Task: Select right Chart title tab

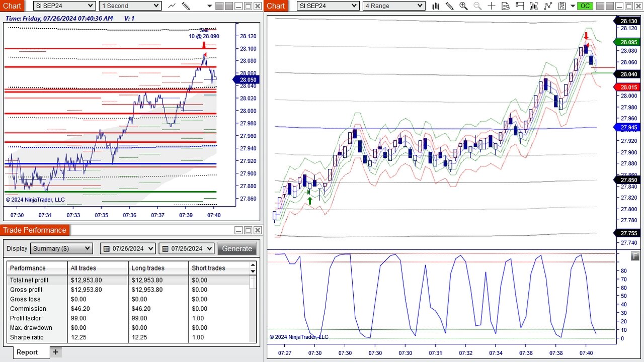Action: 275,6
